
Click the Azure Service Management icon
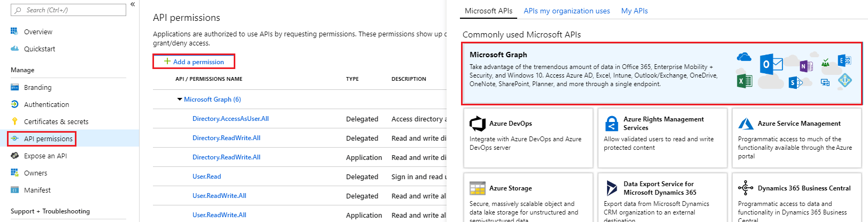pyautogui.click(x=746, y=124)
